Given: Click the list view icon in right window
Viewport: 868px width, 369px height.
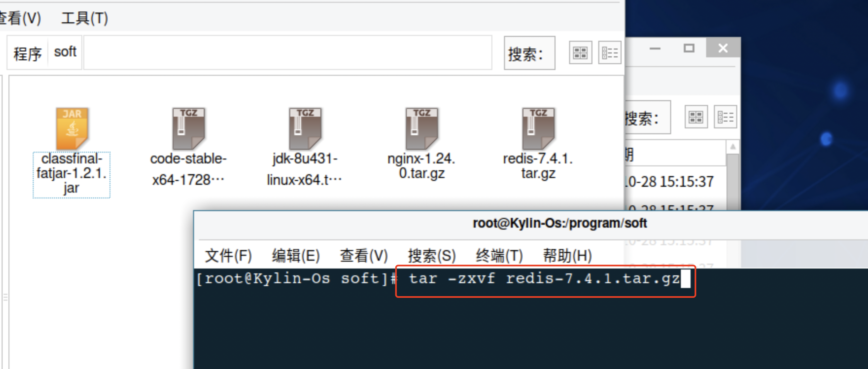Looking at the screenshot, I should pos(725,117).
